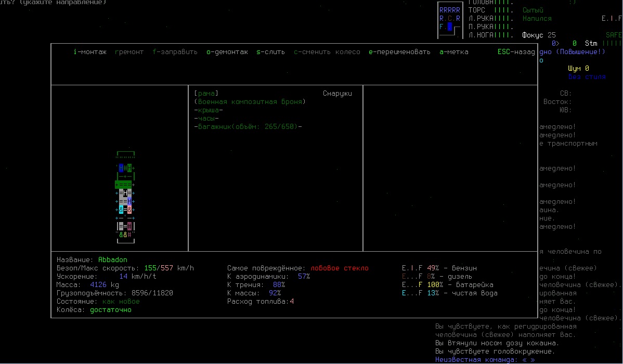623x364 pixels.
Task: Select the ремонт repair command
Action: (129, 52)
